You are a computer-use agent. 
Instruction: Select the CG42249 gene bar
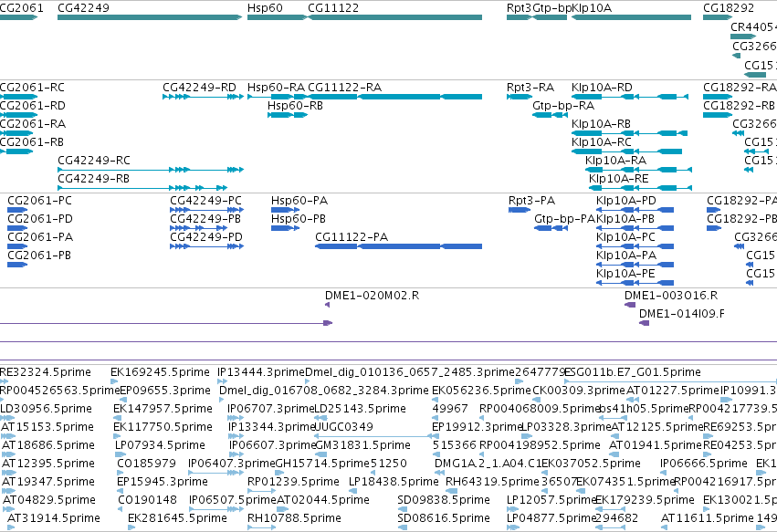tap(150, 17)
